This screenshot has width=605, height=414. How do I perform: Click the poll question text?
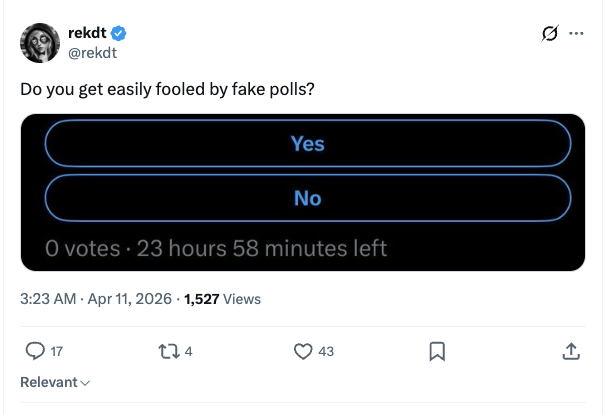tap(167, 89)
